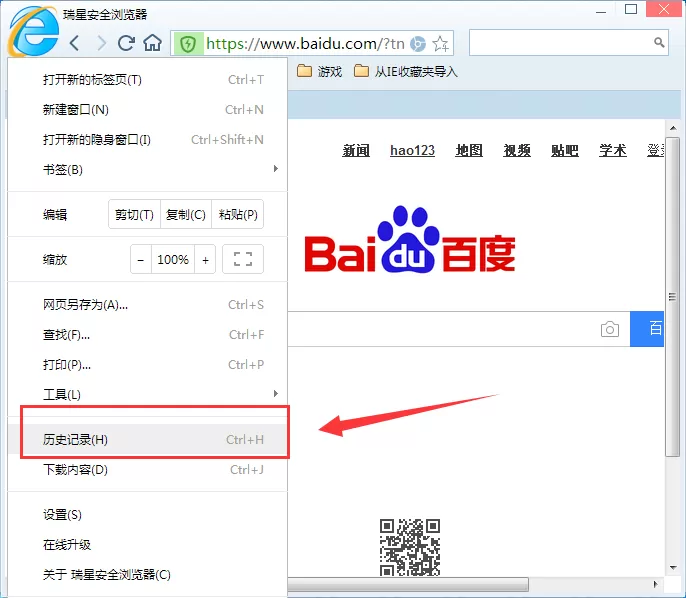
Task: Click the horizontal scrollbar thumb
Action: point(408,584)
